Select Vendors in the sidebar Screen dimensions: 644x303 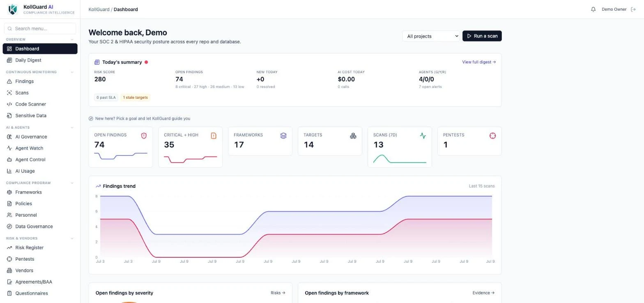pos(40,271)
